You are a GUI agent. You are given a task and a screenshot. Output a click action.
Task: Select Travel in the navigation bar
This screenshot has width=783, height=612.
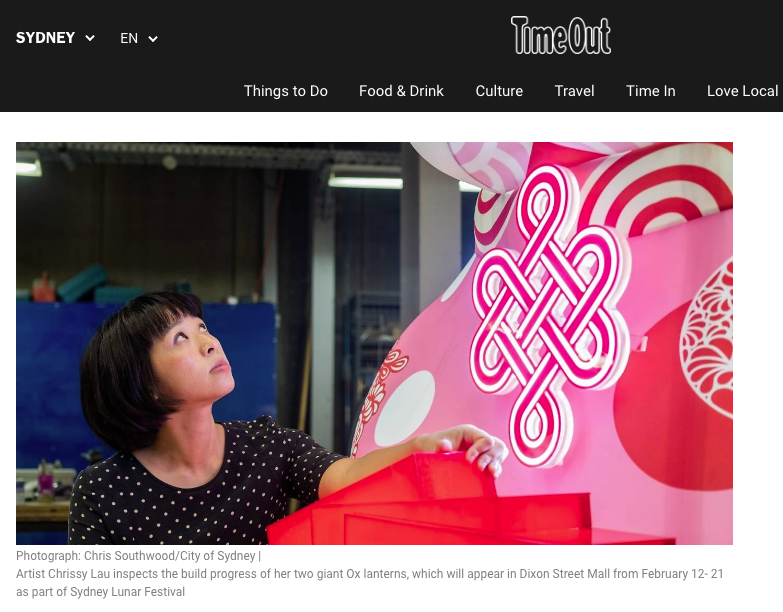574,91
